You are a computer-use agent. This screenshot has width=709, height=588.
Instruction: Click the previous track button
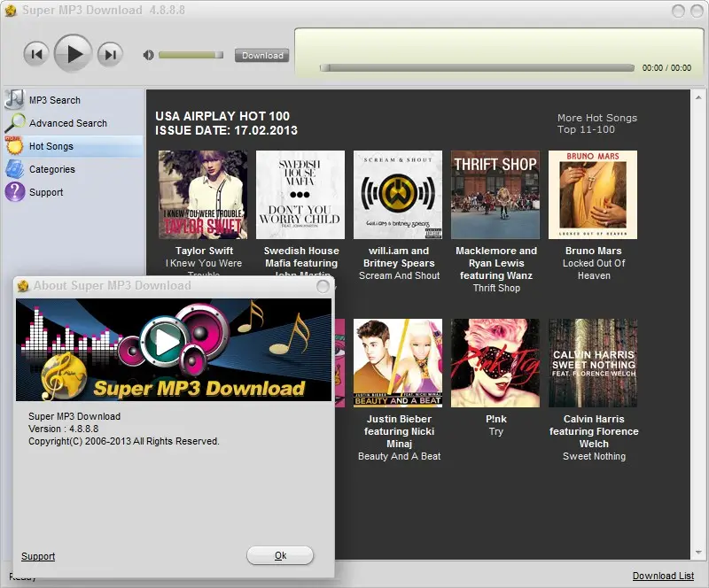pos(36,55)
